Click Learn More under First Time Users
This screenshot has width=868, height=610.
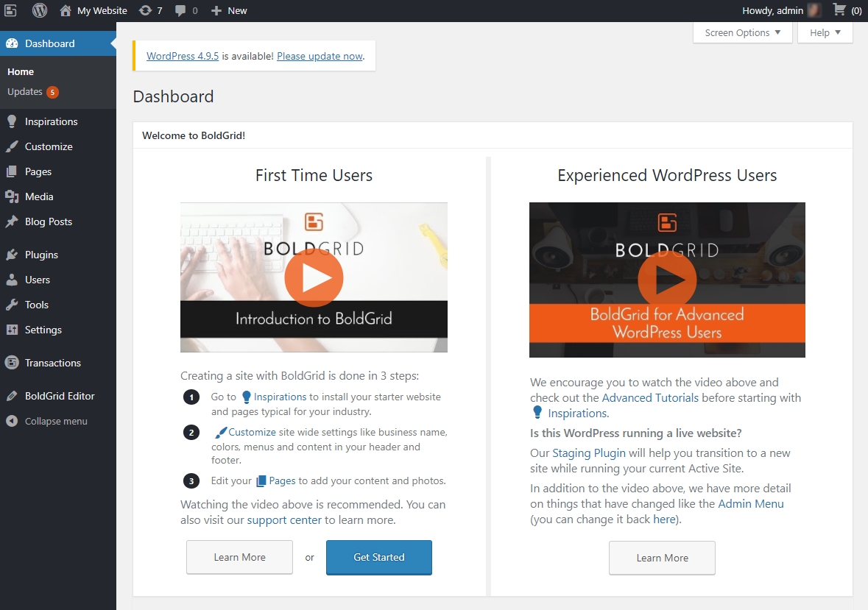(x=240, y=558)
